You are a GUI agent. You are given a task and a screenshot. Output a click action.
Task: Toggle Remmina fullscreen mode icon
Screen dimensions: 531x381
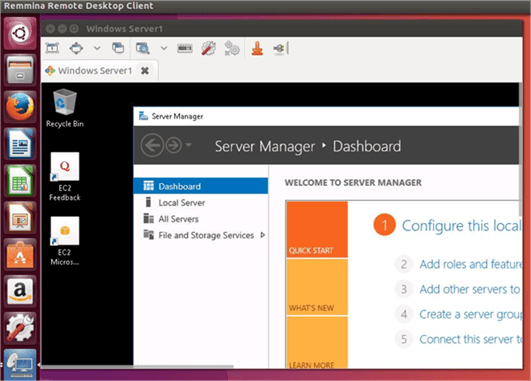point(52,48)
